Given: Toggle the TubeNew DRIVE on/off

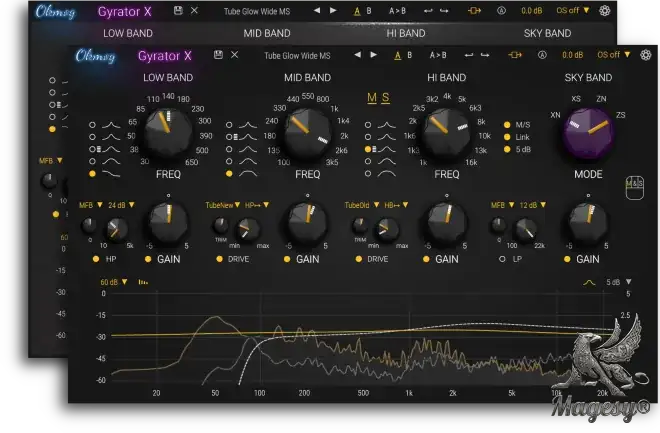Looking at the screenshot, I should (x=219, y=259).
